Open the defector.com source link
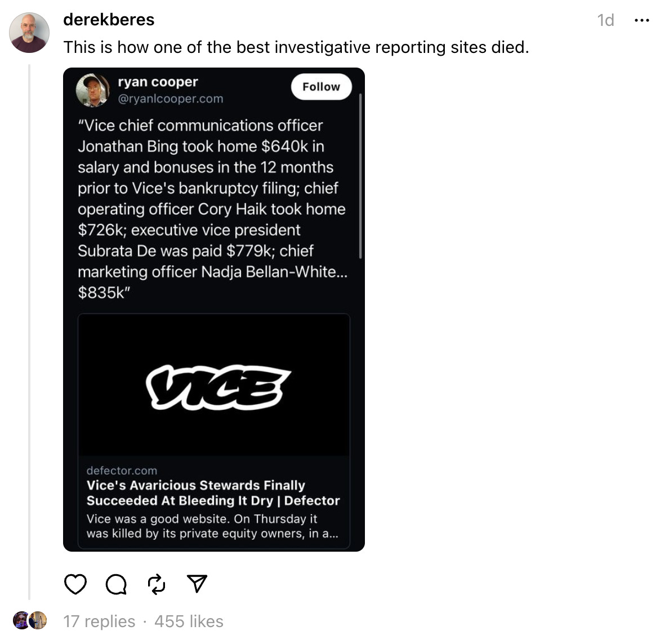The image size is (660, 644). pyautogui.click(x=122, y=471)
